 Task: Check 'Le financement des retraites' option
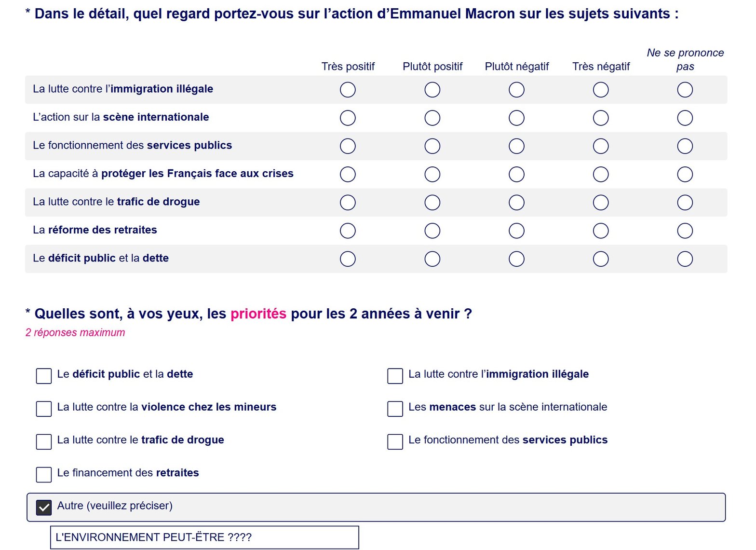[44, 475]
